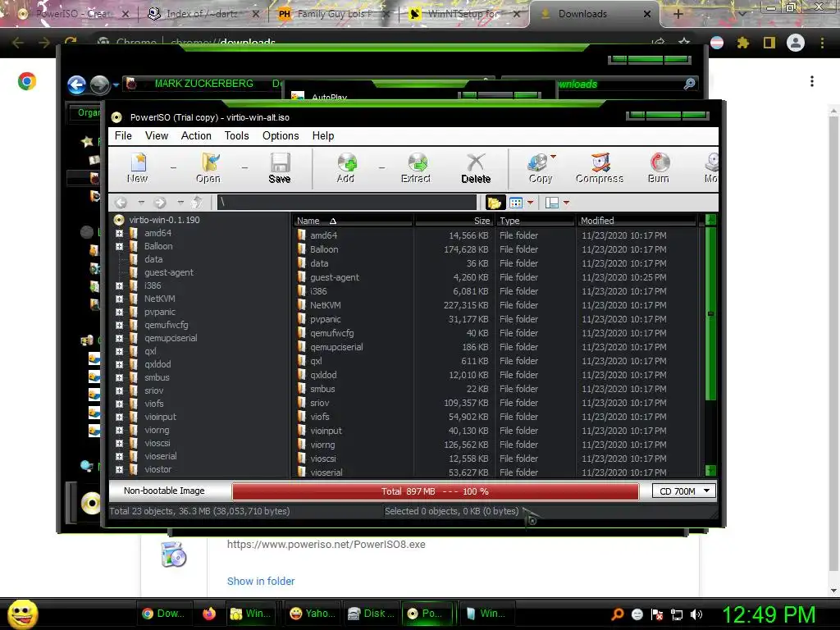Click the up-one-level folder icon
Viewport: 840px width, 630px height.
tap(197, 203)
